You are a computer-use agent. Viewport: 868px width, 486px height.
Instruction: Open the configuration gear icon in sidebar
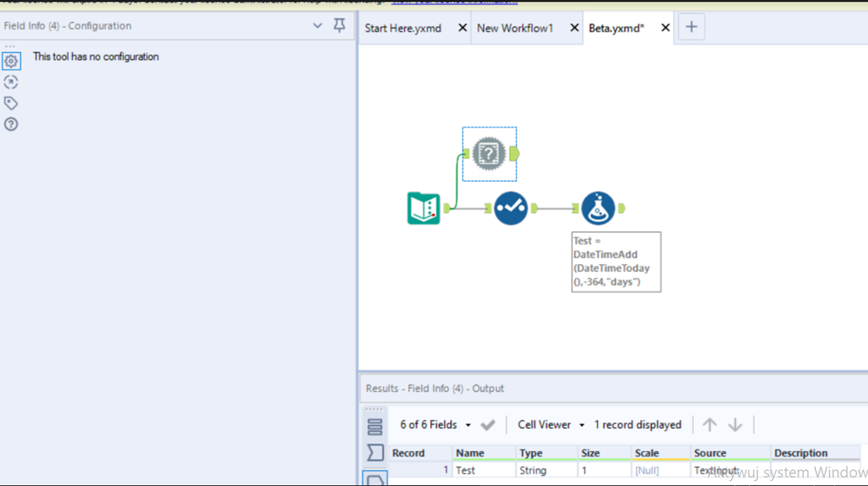(x=11, y=61)
